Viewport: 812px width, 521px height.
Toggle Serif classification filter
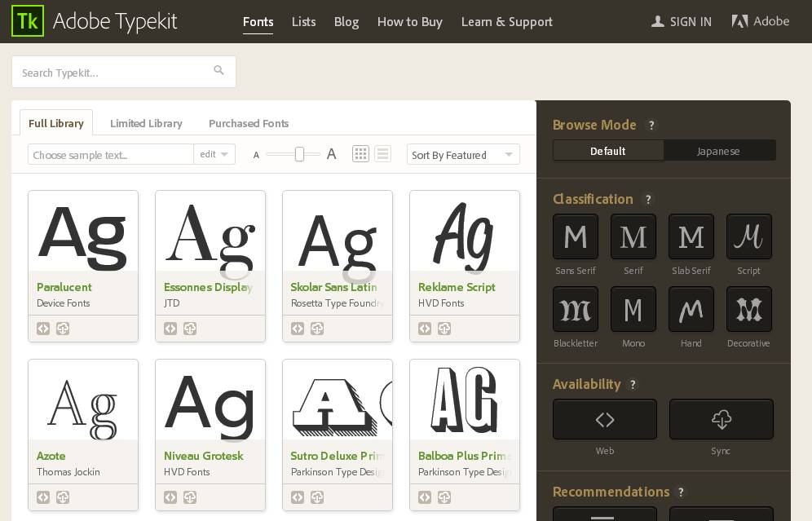(x=633, y=236)
